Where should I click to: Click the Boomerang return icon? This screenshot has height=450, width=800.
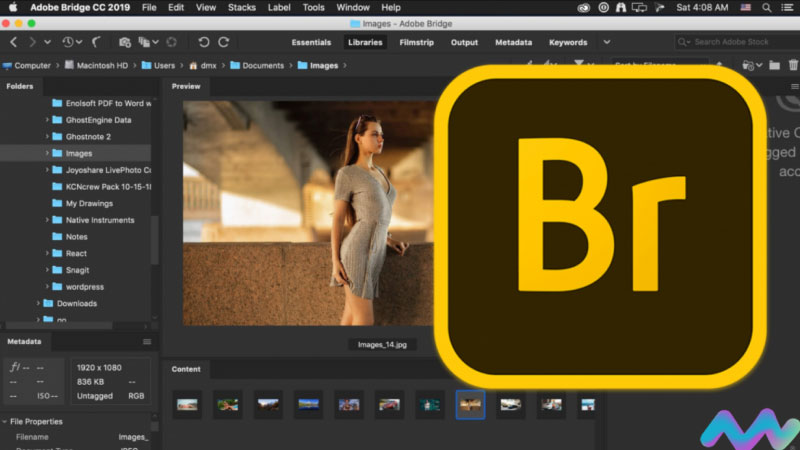pos(98,42)
